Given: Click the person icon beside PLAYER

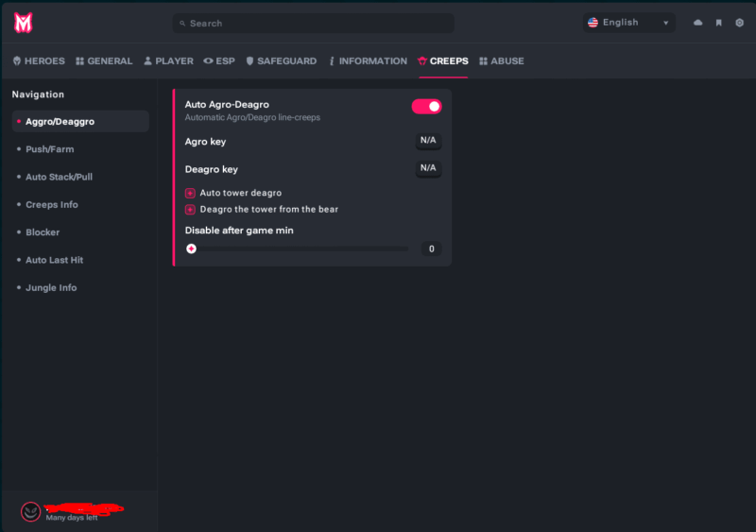Looking at the screenshot, I should 147,60.
